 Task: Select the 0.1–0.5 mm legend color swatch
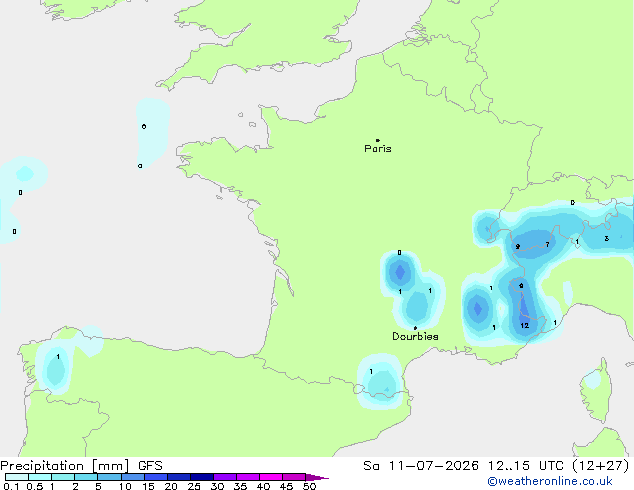pyautogui.click(x=17, y=477)
